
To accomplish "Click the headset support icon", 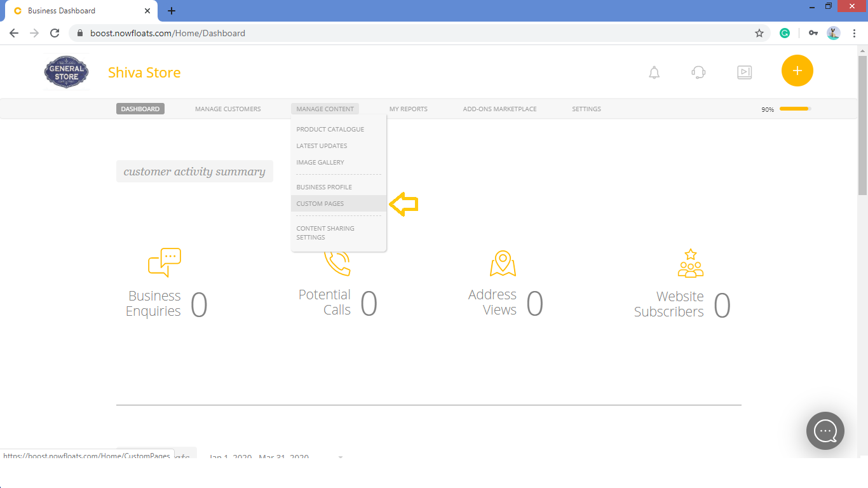I will [x=698, y=72].
